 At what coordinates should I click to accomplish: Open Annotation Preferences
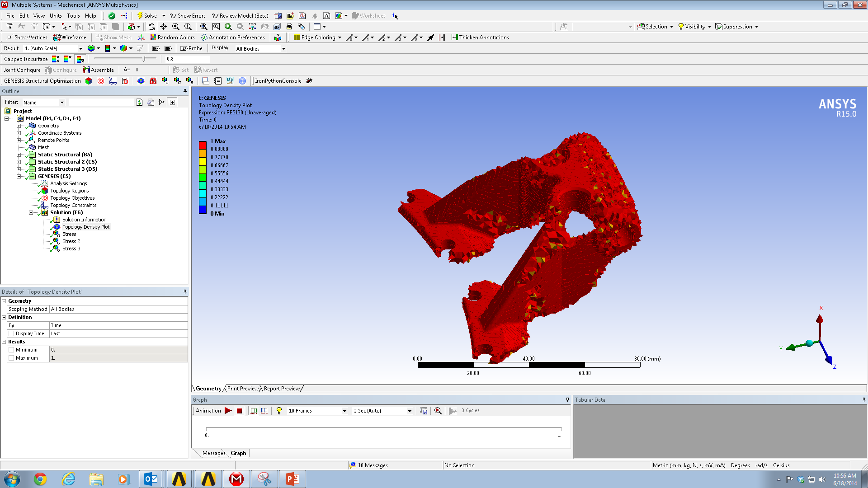tap(233, 38)
